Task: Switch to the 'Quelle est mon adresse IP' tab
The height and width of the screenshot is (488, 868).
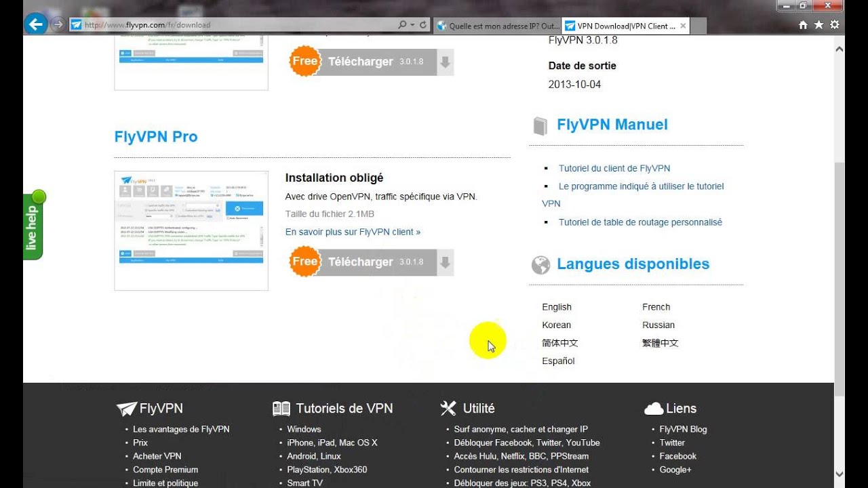Action: point(497,26)
